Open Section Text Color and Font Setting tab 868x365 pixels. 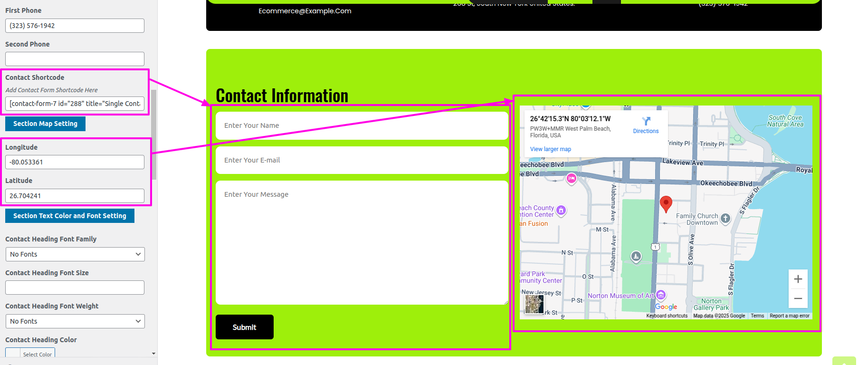[70, 216]
